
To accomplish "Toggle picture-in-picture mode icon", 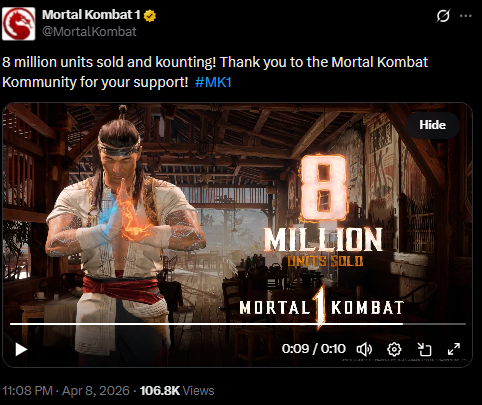I will (424, 349).
